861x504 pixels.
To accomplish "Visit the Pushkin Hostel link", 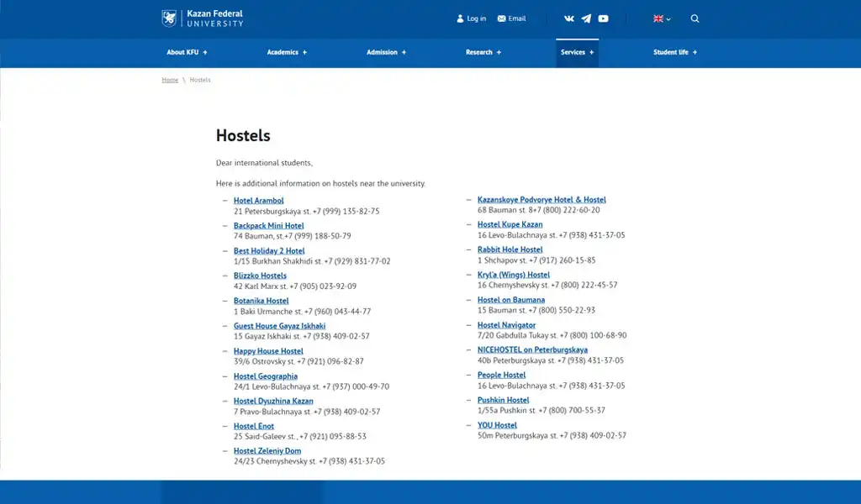I will coord(503,400).
